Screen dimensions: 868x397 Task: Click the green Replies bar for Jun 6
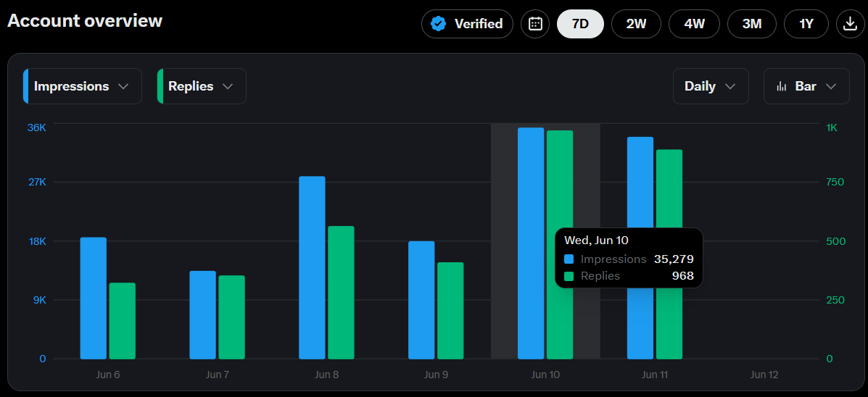pos(123,321)
